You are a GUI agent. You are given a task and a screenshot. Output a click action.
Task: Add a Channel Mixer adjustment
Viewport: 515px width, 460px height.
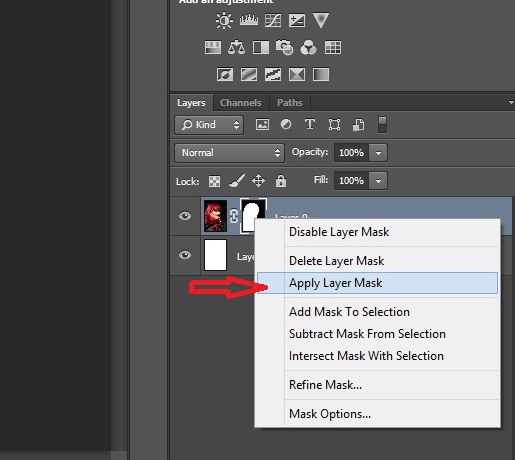308,47
